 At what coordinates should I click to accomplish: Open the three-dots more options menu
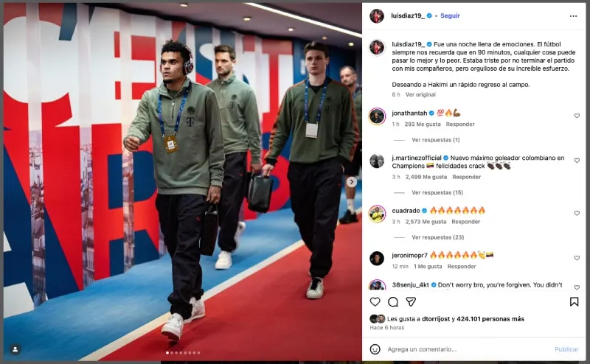tap(573, 16)
